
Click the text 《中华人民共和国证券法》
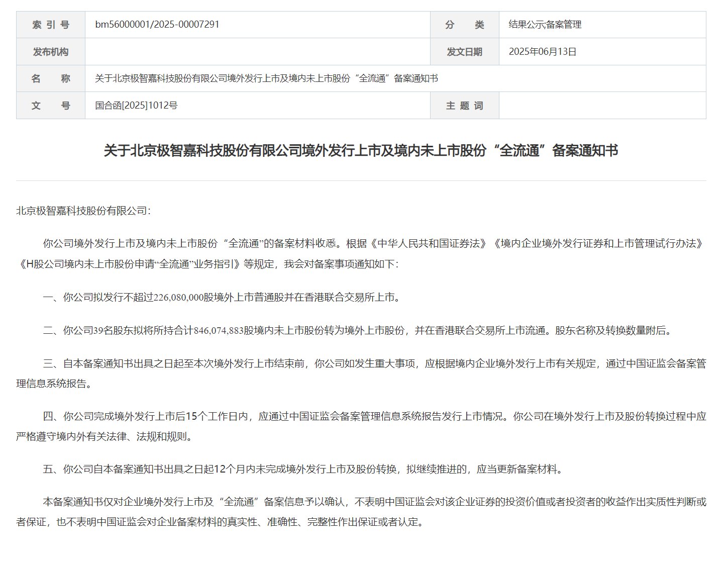(430, 244)
